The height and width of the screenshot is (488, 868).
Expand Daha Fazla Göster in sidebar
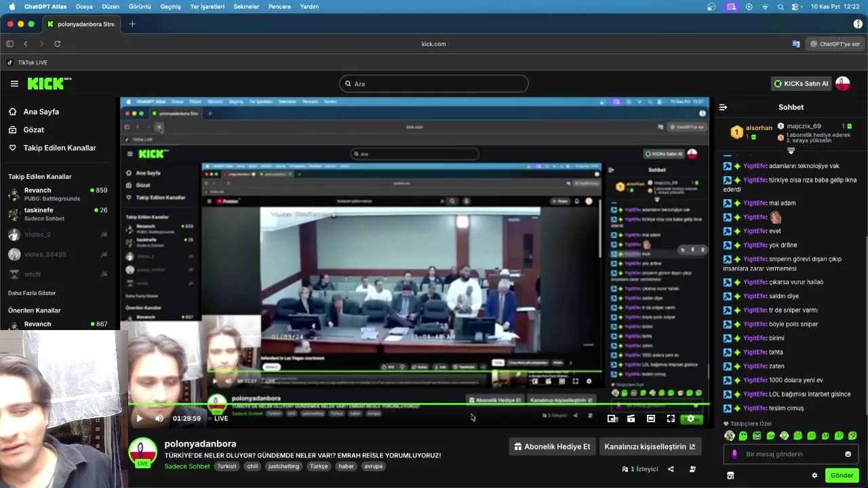[32, 293]
